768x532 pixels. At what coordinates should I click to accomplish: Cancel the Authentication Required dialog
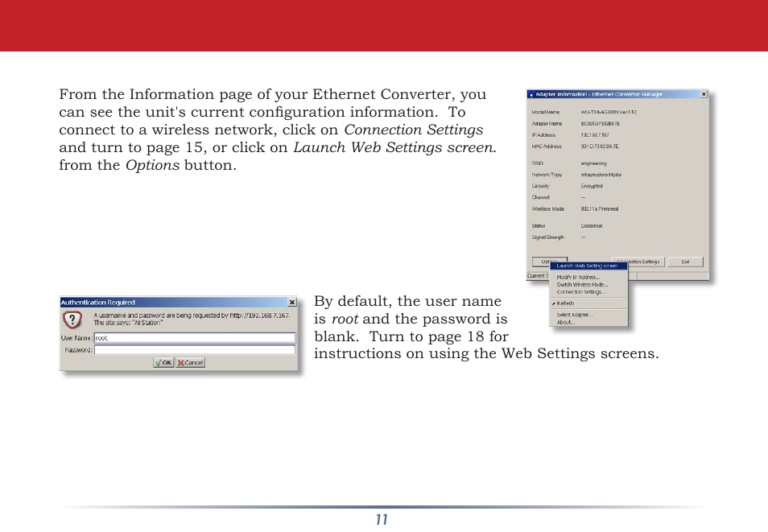coord(191,362)
